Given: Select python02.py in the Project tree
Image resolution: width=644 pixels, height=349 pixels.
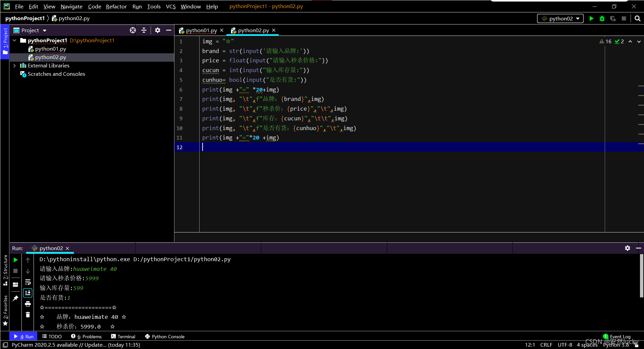Looking at the screenshot, I should pos(50,57).
